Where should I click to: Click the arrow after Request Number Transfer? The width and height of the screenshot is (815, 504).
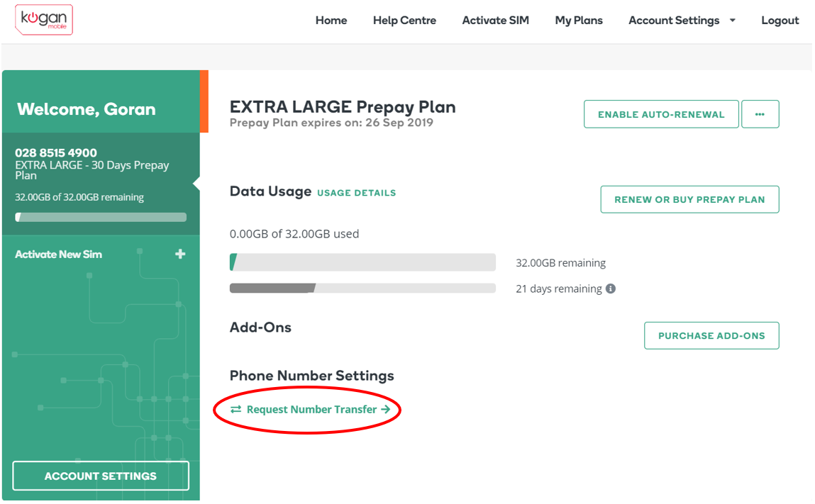coord(385,409)
